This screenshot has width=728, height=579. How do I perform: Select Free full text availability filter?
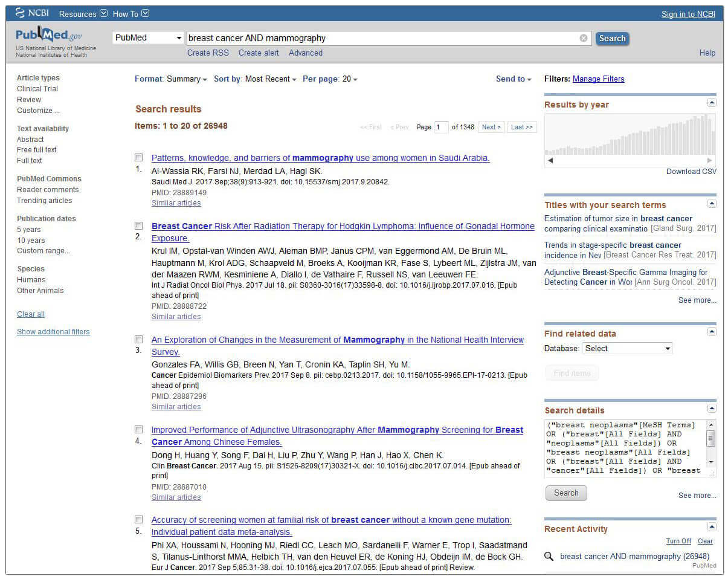point(37,150)
